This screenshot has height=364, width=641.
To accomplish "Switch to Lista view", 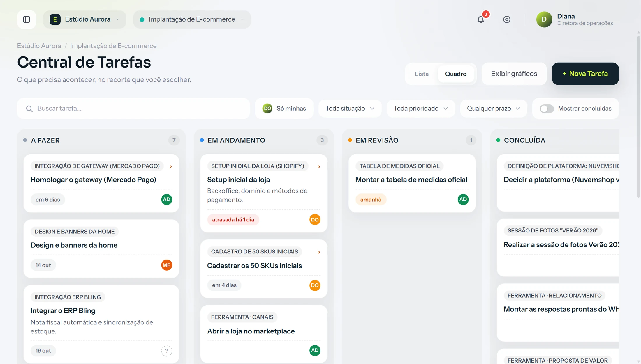I will [422, 74].
